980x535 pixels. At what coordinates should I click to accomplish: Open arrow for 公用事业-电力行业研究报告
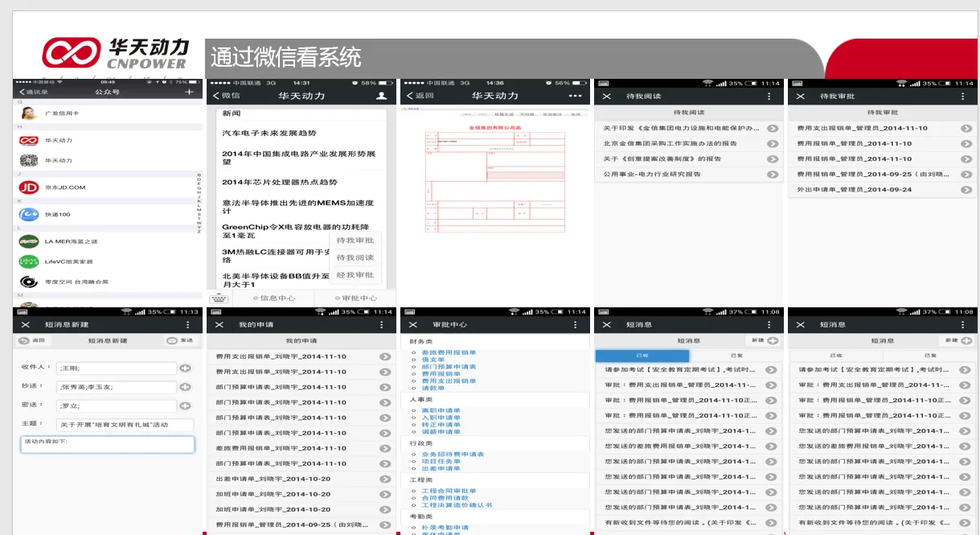[772, 175]
